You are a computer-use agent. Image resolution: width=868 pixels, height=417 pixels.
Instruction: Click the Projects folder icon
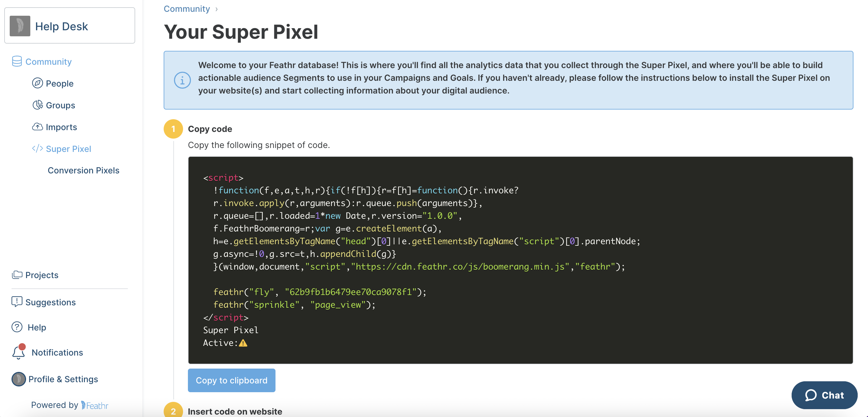(x=17, y=275)
